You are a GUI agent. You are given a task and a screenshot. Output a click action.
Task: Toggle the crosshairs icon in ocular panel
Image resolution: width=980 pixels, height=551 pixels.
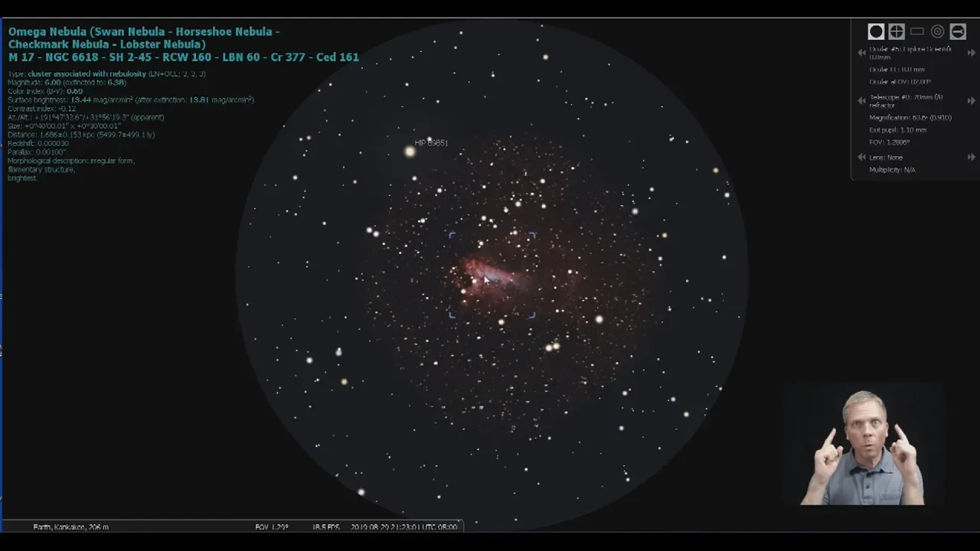(x=897, y=31)
